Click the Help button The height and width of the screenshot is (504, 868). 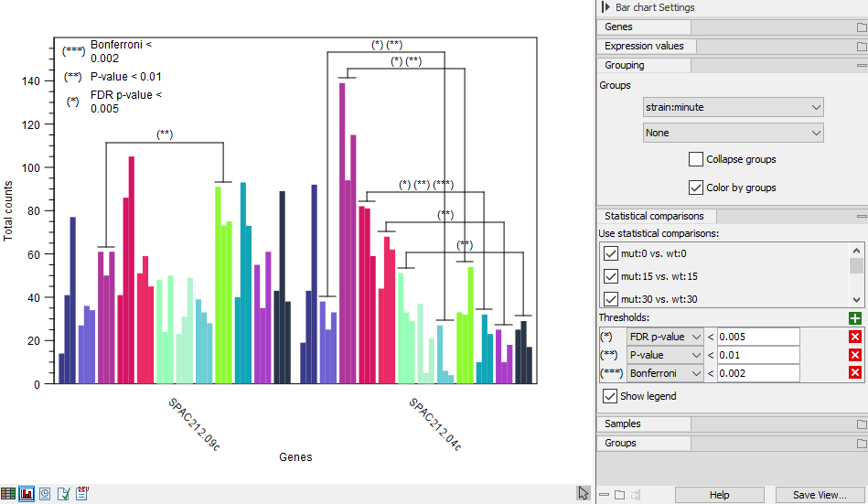pyautogui.click(x=719, y=495)
